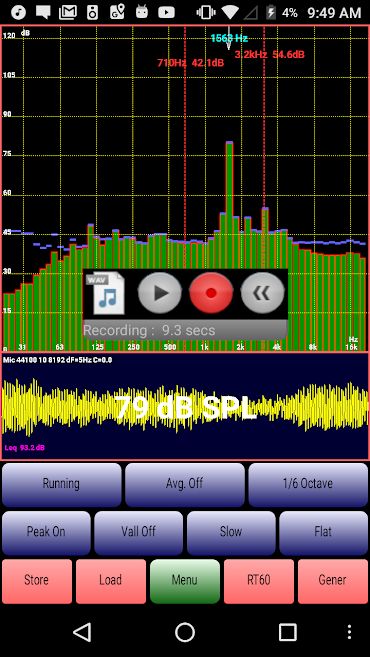
Task: Open the green Menu button
Action: (x=185, y=581)
